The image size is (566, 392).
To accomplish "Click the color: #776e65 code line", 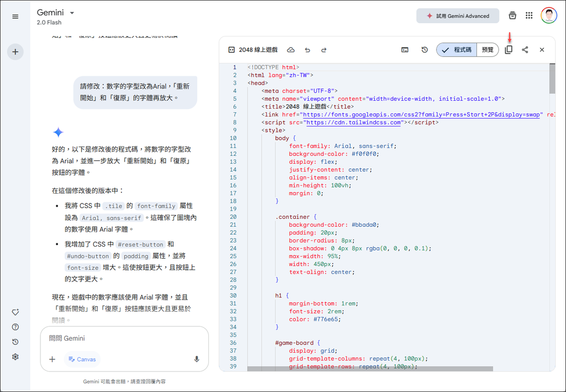I will click(315, 320).
